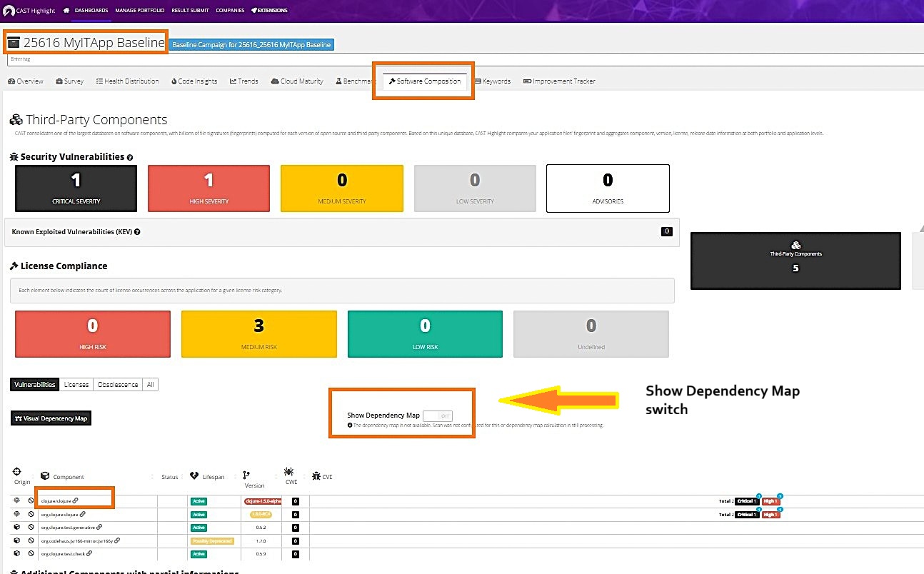924x574 pixels.
Task: Sort table by Version column header
Action: (254, 485)
